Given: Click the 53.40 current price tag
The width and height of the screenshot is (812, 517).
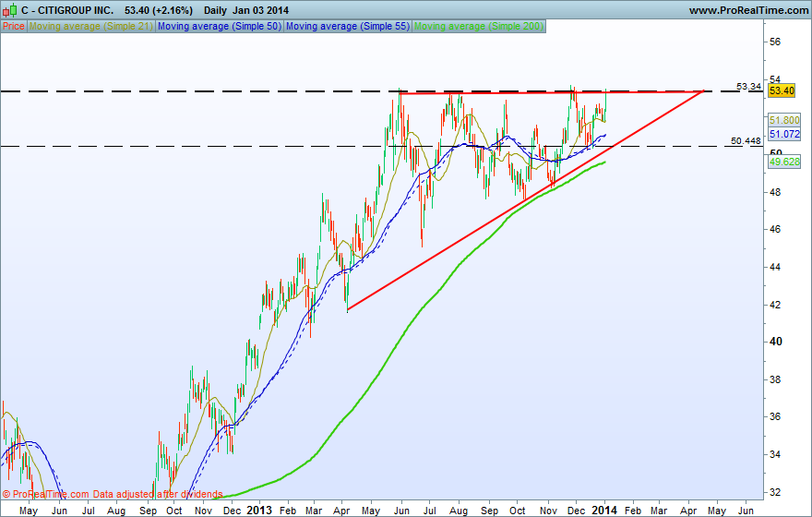Looking at the screenshot, I should coord(782,90).
